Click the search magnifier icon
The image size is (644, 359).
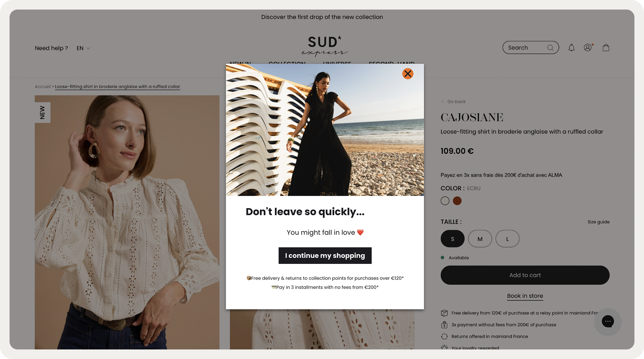[x=550, y=48]
